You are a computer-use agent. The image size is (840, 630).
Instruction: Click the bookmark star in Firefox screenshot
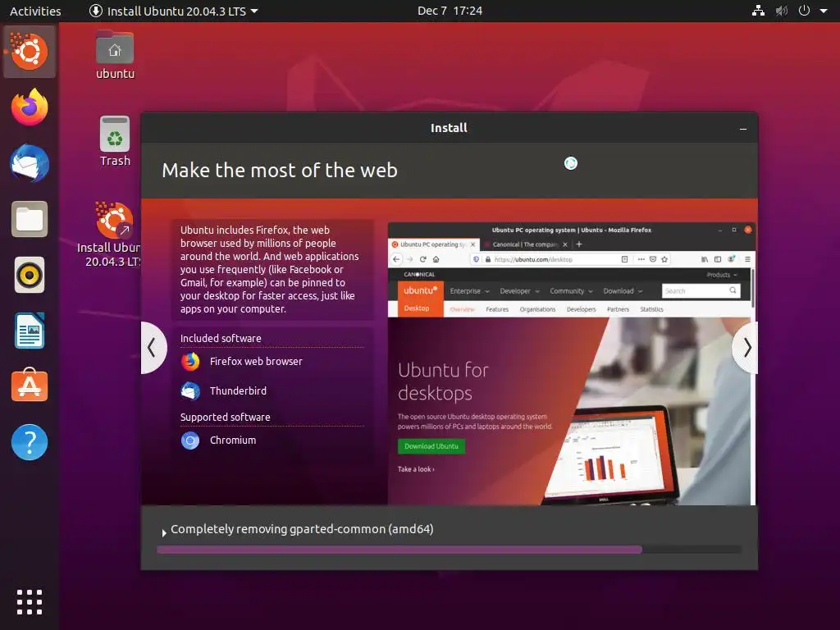point(664,259)
